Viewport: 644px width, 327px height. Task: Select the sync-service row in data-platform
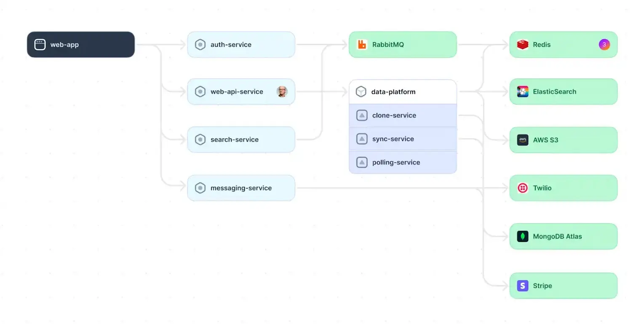tap(403, 139)
